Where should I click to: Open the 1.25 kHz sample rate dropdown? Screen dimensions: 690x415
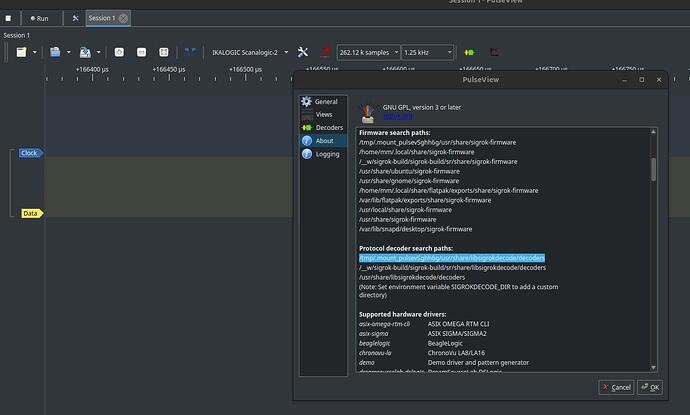click(428, 52)
